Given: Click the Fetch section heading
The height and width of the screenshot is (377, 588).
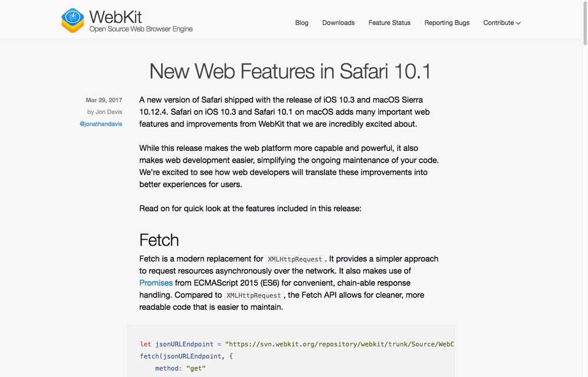Looking at the screenshot, I should pos(159,240).
